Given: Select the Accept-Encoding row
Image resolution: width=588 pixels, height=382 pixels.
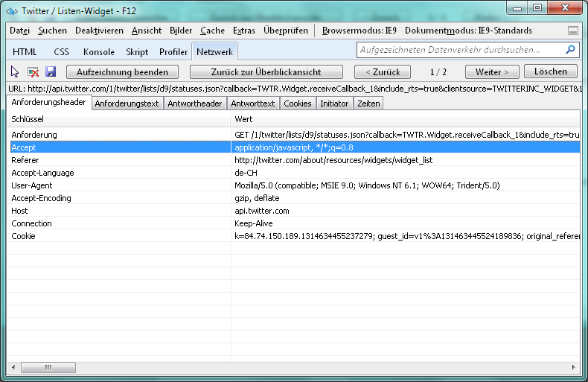Looking at the screenshot, I should click(293, 198).
